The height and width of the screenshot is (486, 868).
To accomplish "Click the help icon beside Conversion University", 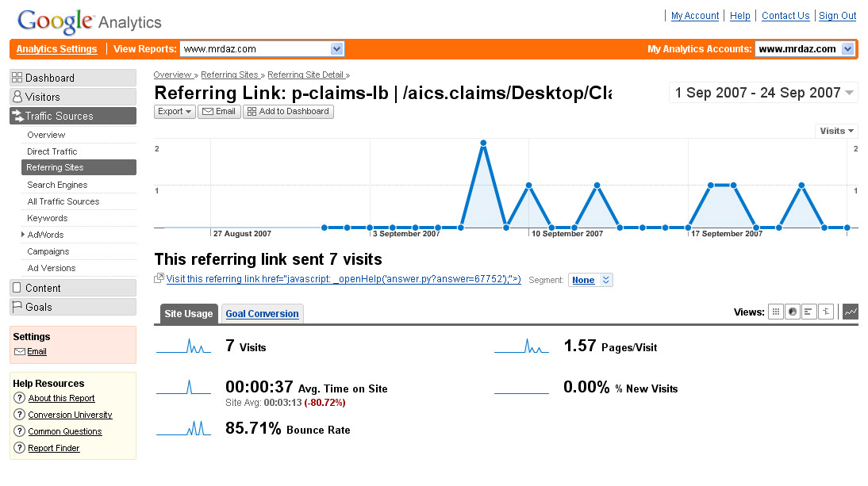I will (20, 415).
